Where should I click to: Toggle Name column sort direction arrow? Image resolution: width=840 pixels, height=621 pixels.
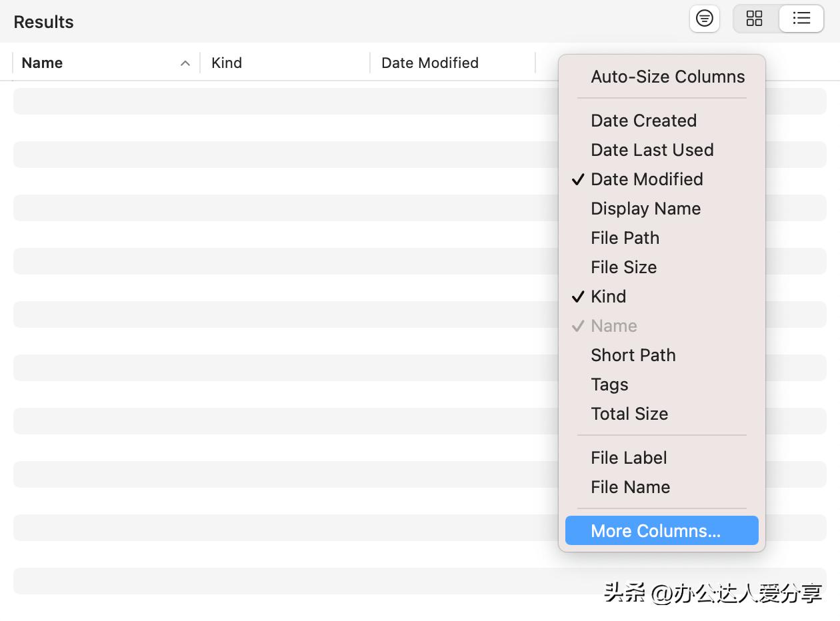[185, 63]
